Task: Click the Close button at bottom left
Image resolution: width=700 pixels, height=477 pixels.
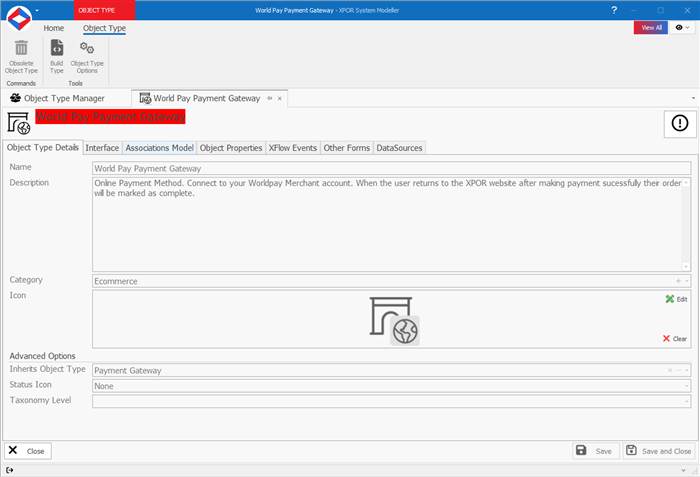Action: (x=28, y=451)
